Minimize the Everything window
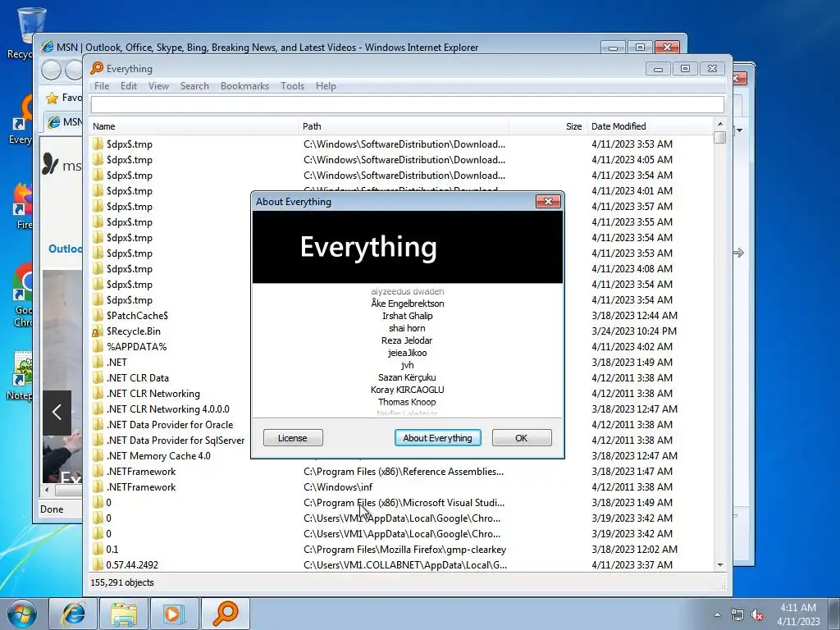The image size is (840, 630). [658, 69]
